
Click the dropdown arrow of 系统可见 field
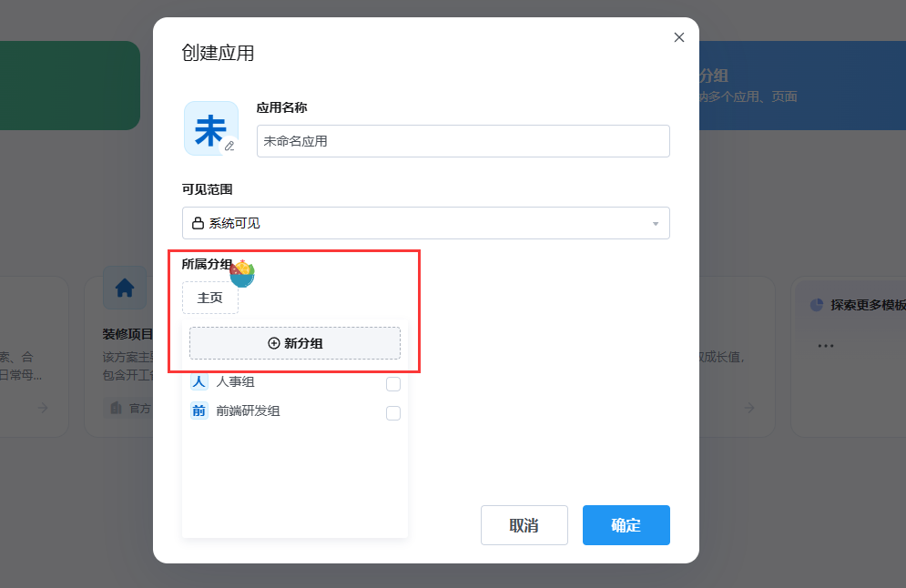pyautogui.click(x=654, y=223)
